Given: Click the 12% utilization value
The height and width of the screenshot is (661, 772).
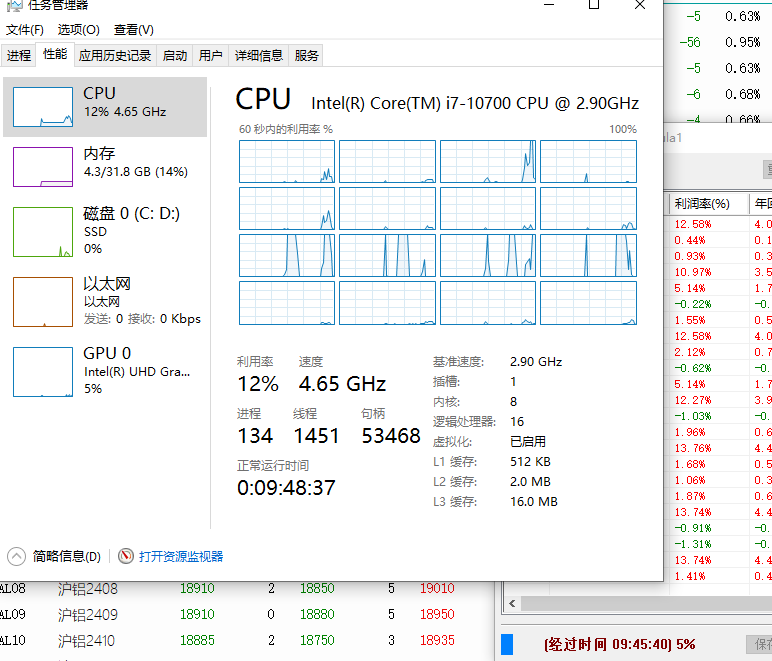Looking at the screenshot, I should (x=258, y=384).
